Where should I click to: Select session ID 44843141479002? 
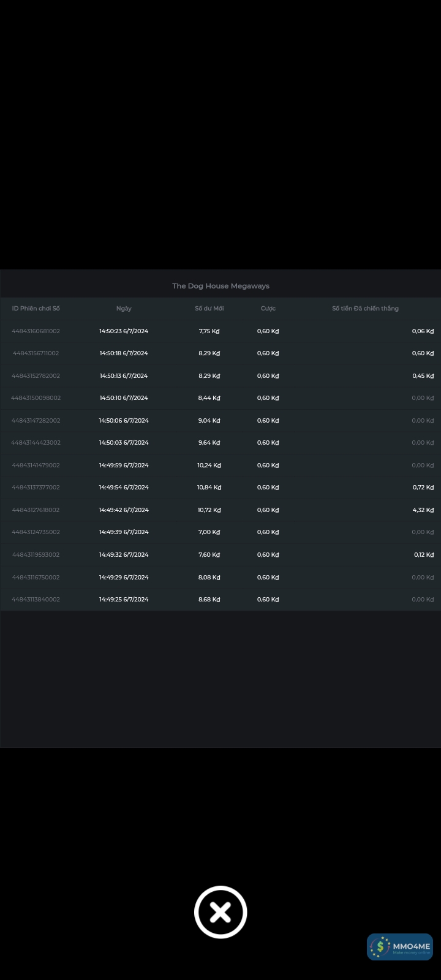click(x=36, y=466)
